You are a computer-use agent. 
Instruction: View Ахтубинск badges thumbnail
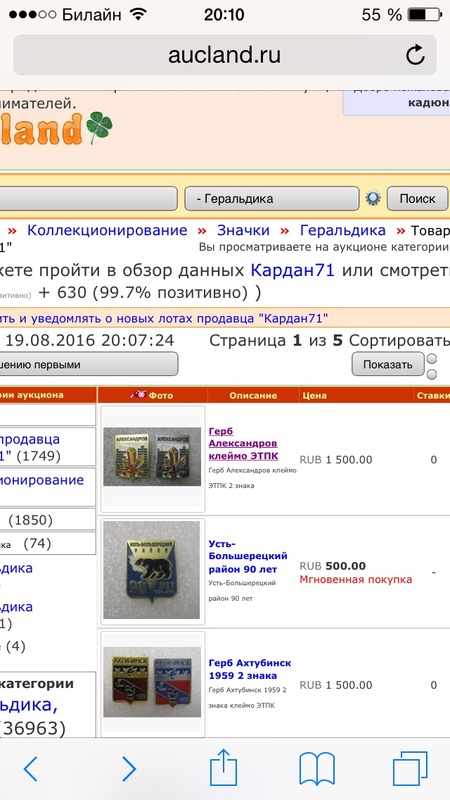pyautogui.click(x=152, y=682)
